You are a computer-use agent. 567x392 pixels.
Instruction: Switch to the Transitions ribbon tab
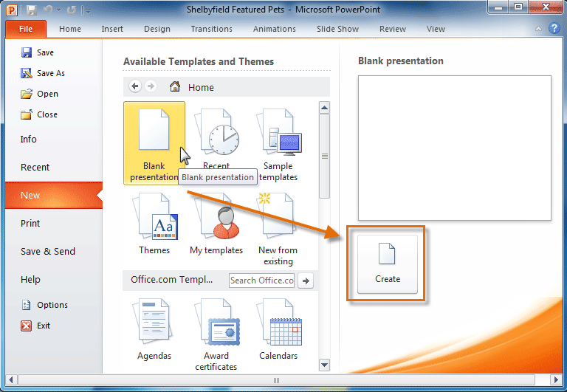212,29
